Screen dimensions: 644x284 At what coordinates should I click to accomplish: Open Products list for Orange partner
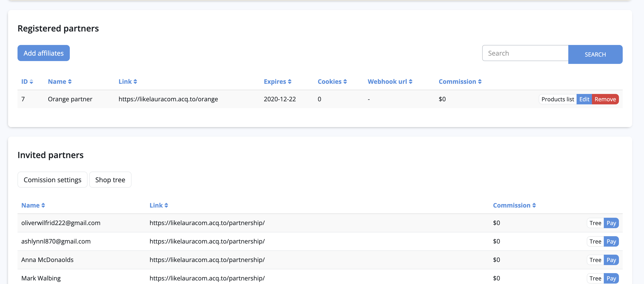(x=557, y=99)
